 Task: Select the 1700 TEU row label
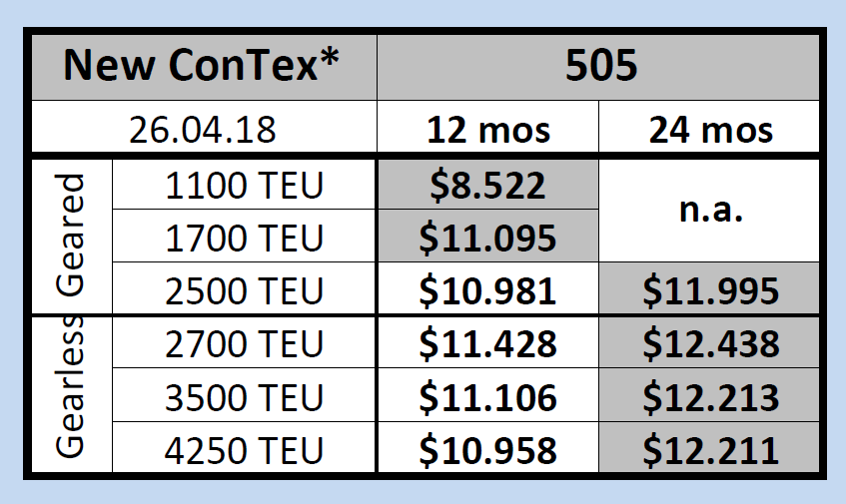tap(244, 238)
